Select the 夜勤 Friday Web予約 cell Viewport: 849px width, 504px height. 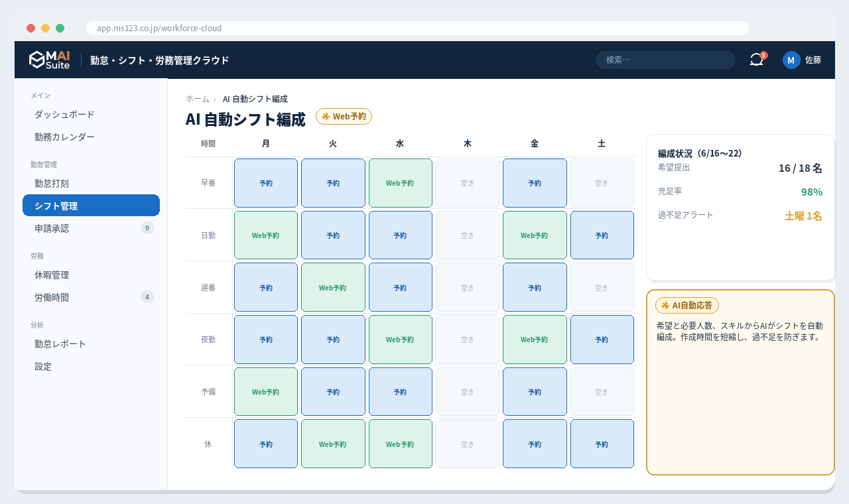pos(535,340)
